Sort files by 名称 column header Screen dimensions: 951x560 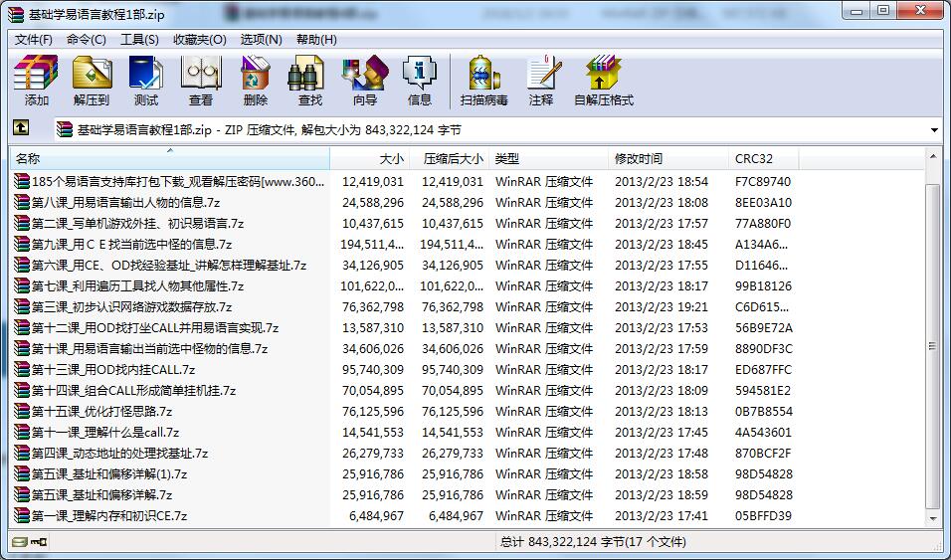(x=169, y=159)
